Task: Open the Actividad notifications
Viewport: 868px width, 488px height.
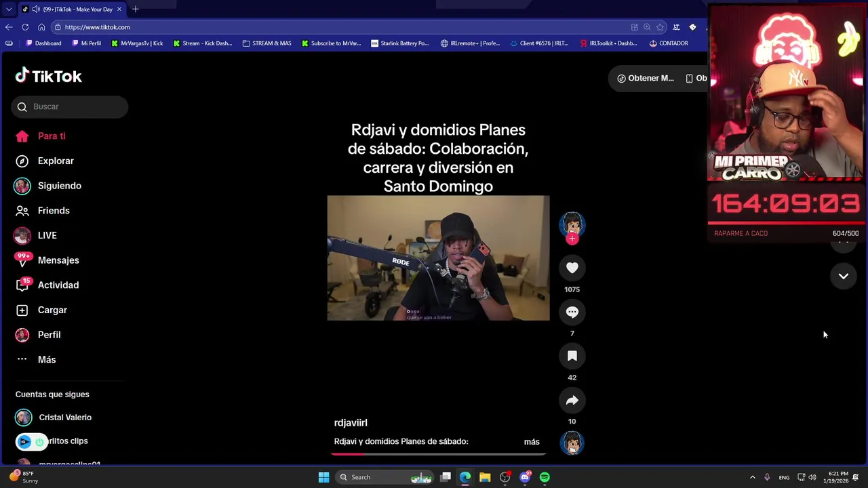Action: [47, 285]
